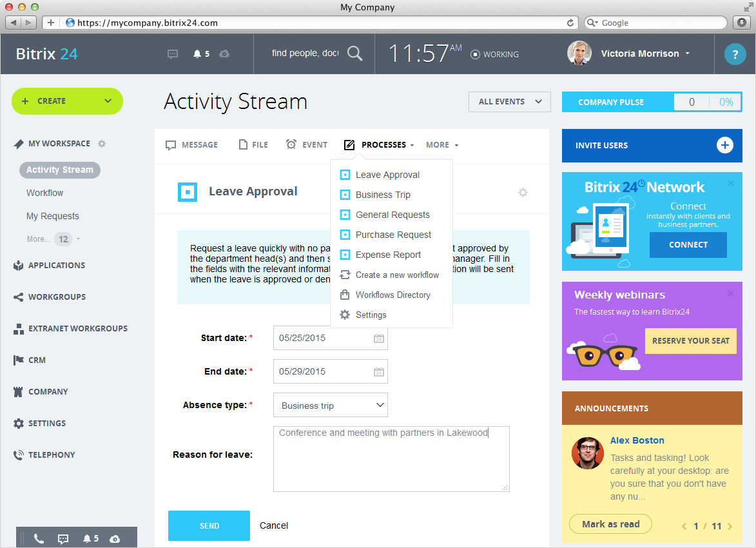Select General Requests from the menu
The height and width of the screenshot is (548, 756).
point(385,215)
